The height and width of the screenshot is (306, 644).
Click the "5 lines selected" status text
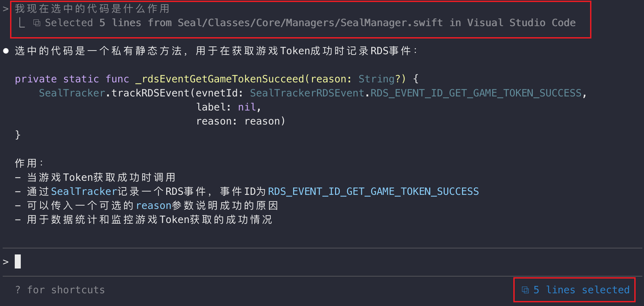tap(581, 290)
